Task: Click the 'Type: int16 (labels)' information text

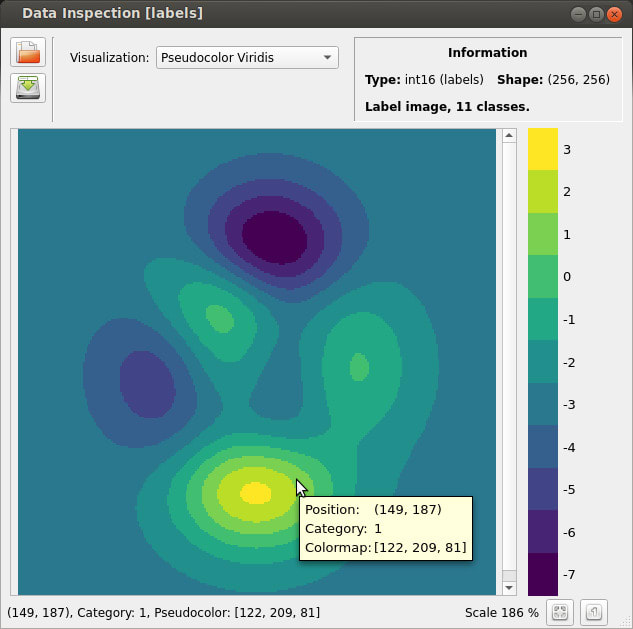Action: click(424, 80)
